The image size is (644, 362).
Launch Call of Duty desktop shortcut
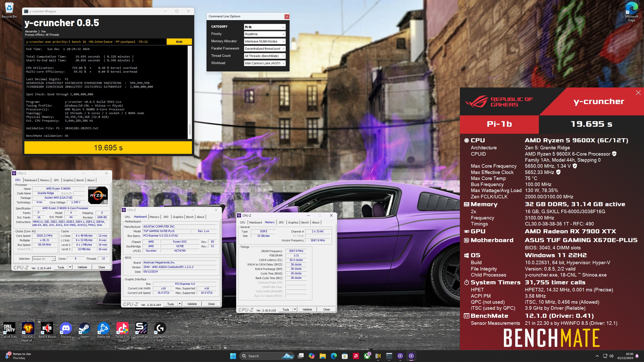[x=9, y=330]
